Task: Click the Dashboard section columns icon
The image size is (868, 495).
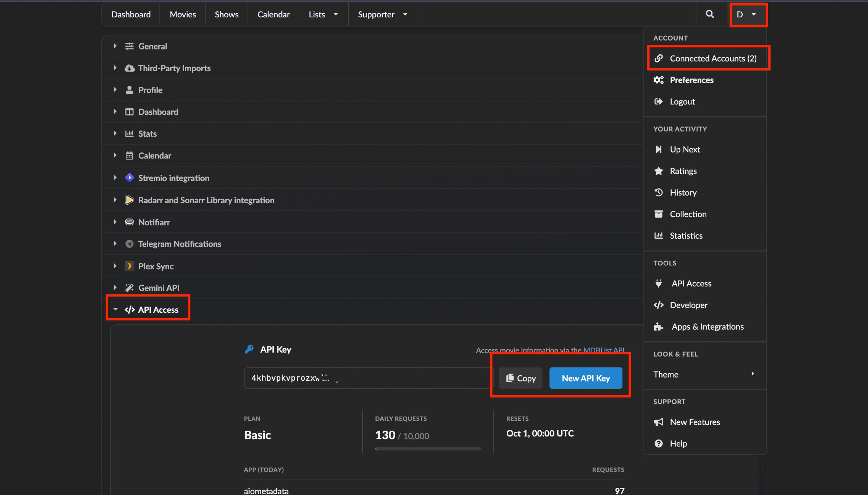Action: pyautogui.click(x=129, y=112)
